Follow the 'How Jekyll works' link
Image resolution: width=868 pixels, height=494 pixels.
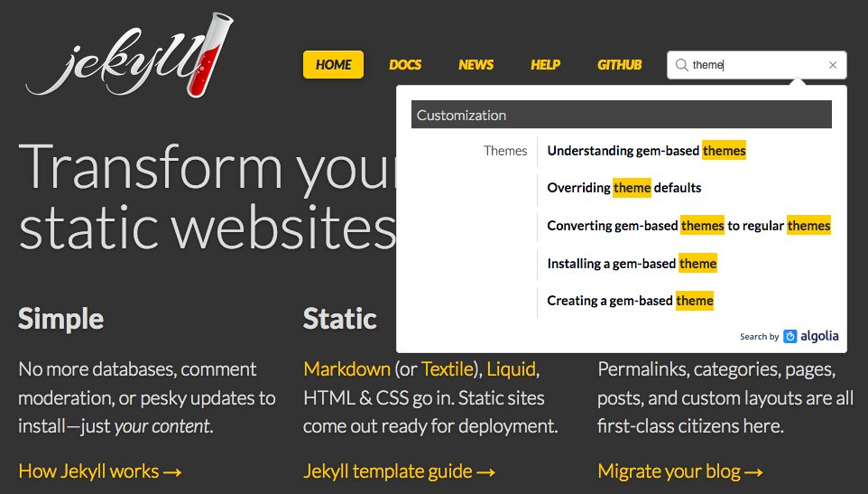click(100, 471)
